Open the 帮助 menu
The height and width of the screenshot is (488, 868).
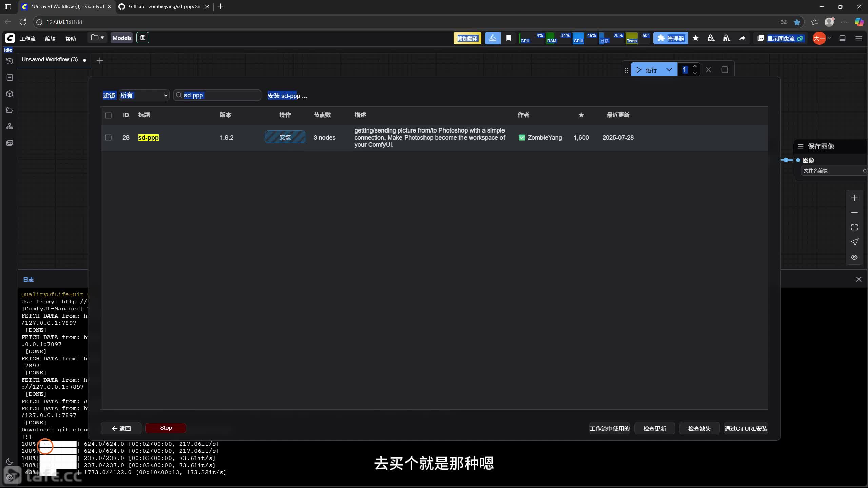coord(71,39)
